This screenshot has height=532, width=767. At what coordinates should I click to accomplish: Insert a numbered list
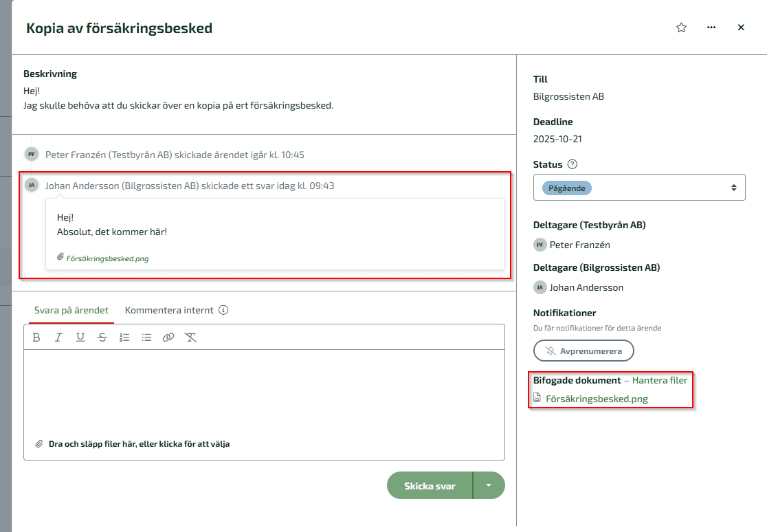(125, 337)
